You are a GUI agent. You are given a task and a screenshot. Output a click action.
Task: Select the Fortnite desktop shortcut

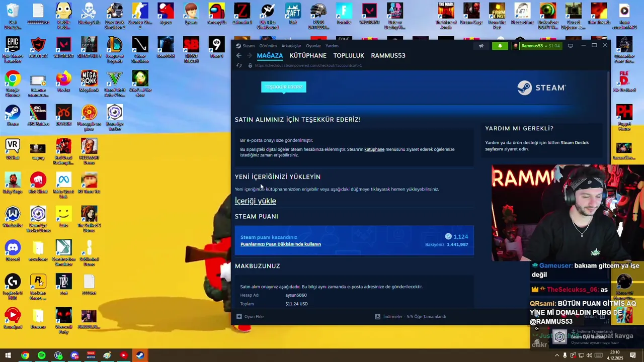[x=344, y=14]
